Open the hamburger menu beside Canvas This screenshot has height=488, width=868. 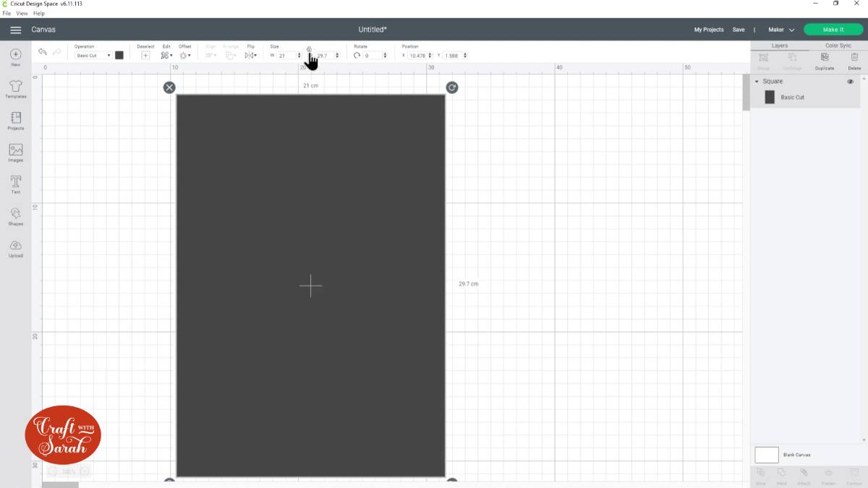tap(15, 30)
